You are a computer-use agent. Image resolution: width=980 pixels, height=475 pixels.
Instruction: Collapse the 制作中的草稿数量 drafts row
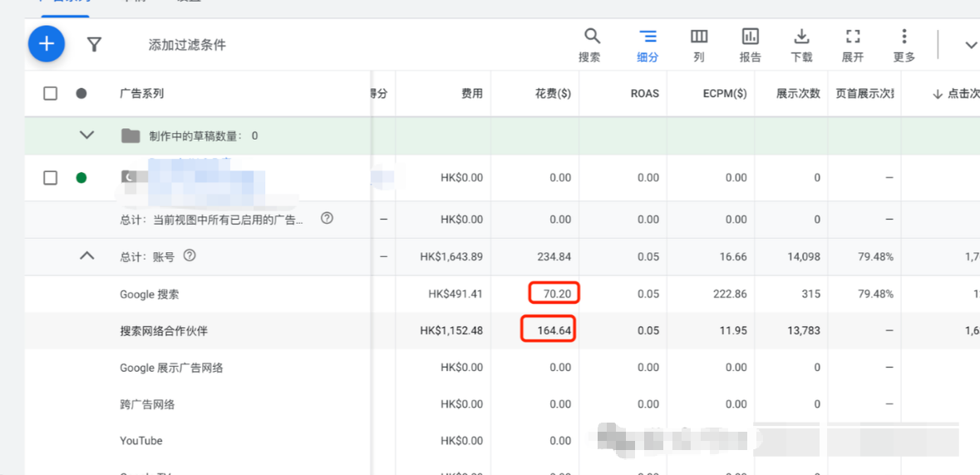click(x=87, y=135)
